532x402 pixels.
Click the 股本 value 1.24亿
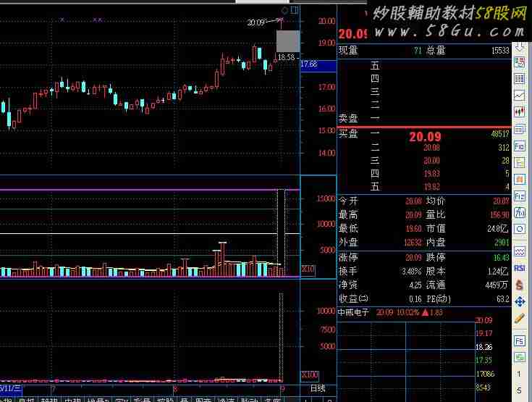pos(498,272)
